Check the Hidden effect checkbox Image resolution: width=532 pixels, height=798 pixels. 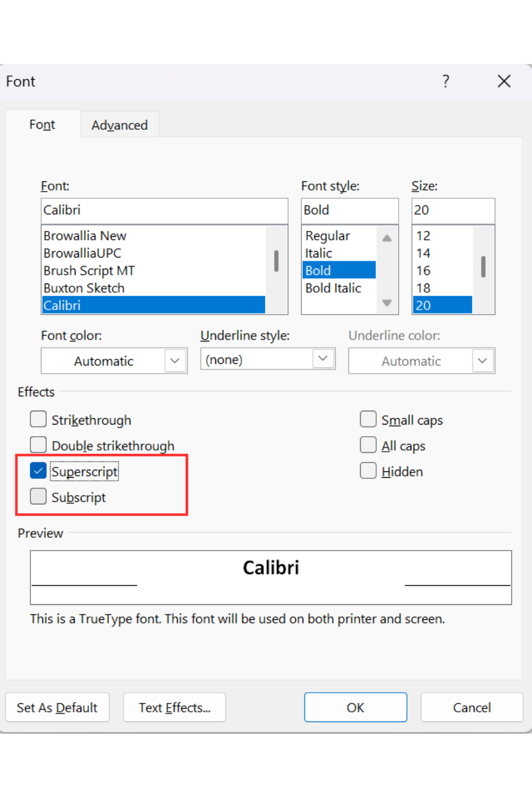click(368, 471)
